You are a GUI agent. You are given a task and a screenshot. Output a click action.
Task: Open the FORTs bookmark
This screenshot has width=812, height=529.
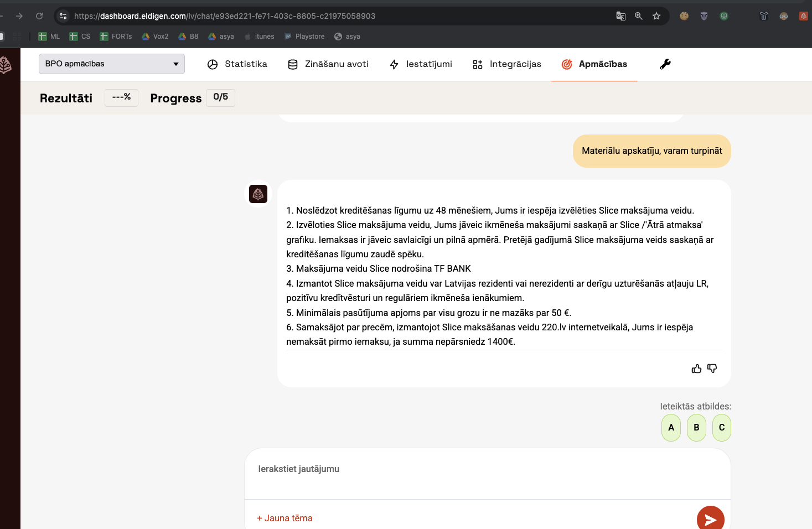(x=116, y=37)
